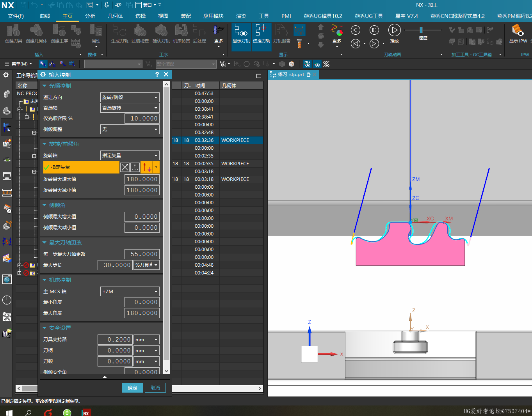Collapse the 最大刀轴更改 section
Image resolution: width=532 pixels, height=416 pixels.
pyautogui.click(x=44, y=243)
